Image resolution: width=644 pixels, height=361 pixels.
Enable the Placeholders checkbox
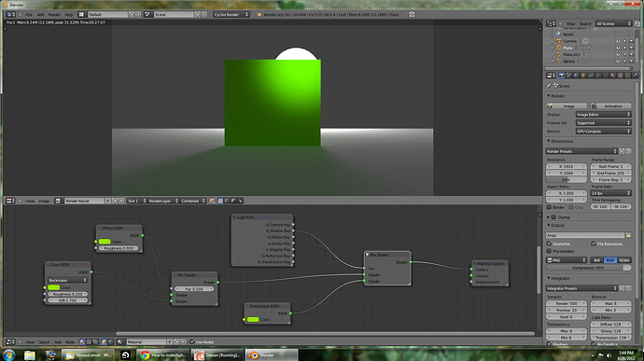coord(549,251)
